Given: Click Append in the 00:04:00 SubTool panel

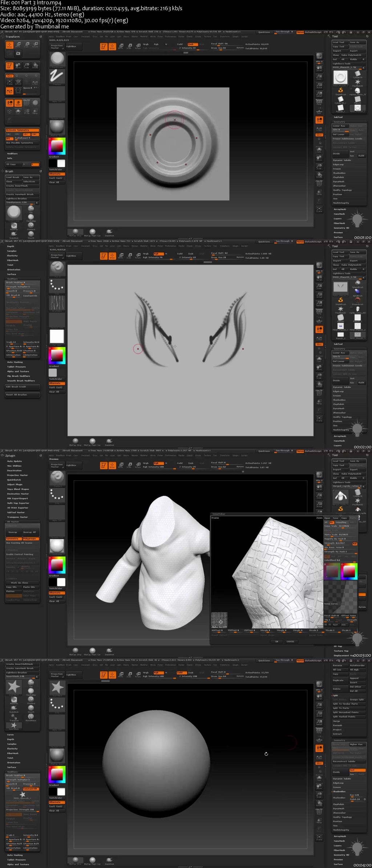Looking at the screenshot, I should point(357,678).
